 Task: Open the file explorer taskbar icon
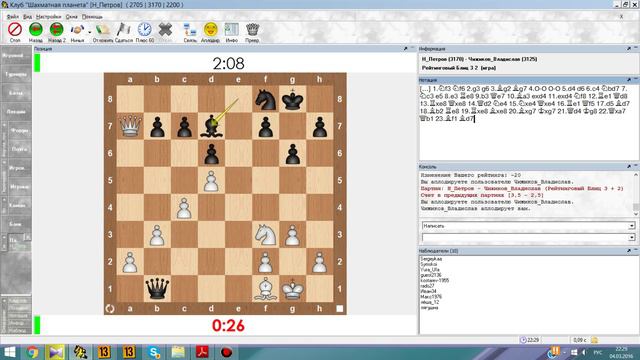[x=178, y=352]
